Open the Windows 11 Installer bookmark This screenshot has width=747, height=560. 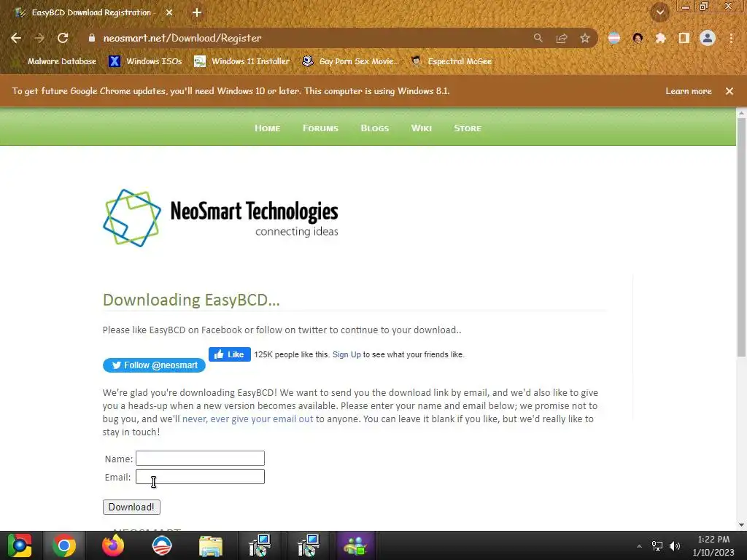tap(242, 61)
